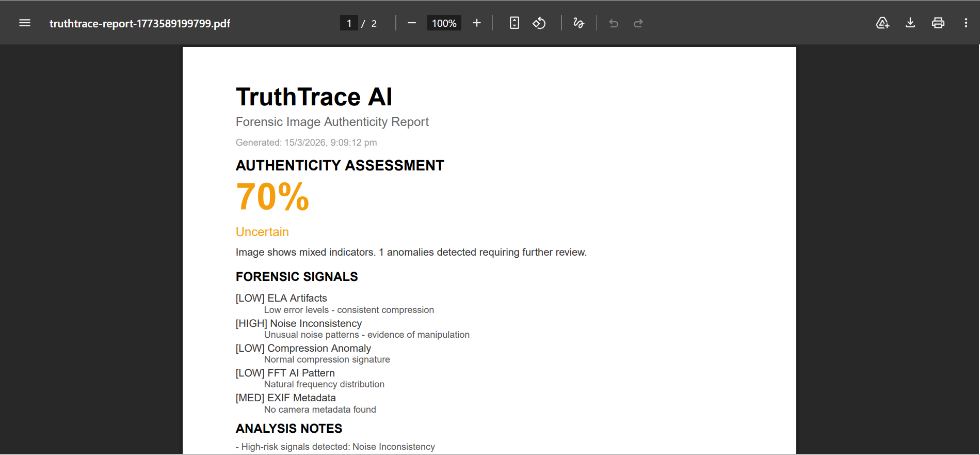This screenshot has width=980, height=455.
Task: Click the Generated timestamp line
Action: 307,143
